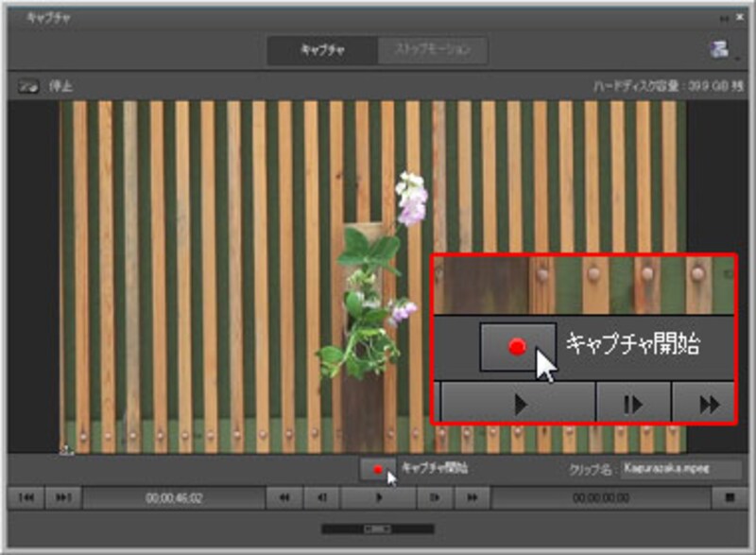Viewport: 756px width, 555px height.
Task: Jump to previous scene button
Action: pyautogui.click(x=26, y=497)
